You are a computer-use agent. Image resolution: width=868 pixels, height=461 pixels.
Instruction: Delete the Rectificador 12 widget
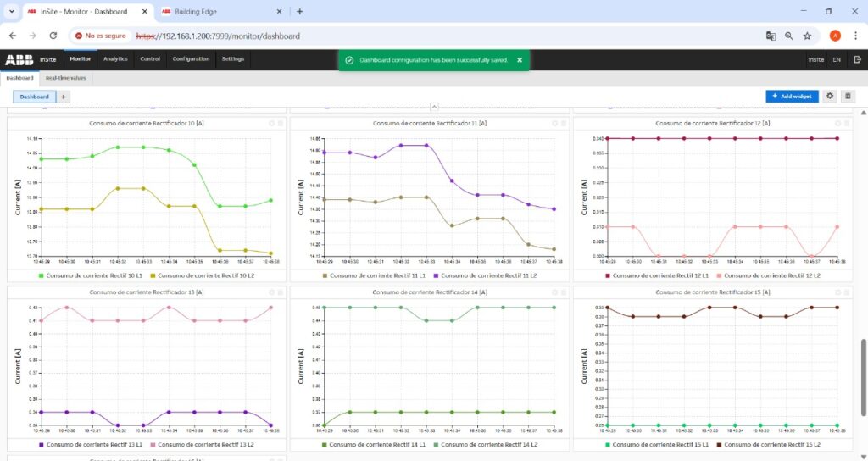(847, 123)
